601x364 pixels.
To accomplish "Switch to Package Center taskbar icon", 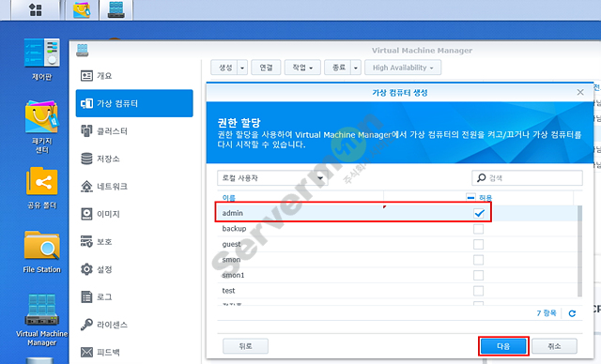I will tap(82, 10).
